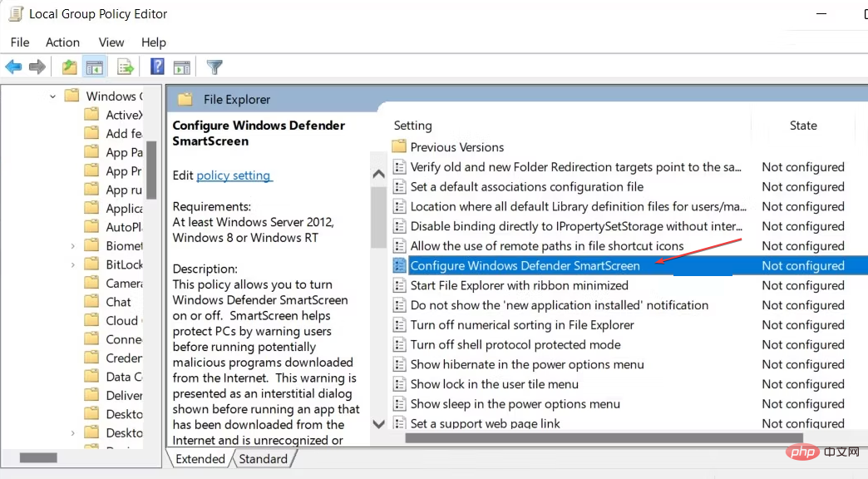Open the View menu
The height and width of the screenshot is (479, 868).
coord(111,42)
